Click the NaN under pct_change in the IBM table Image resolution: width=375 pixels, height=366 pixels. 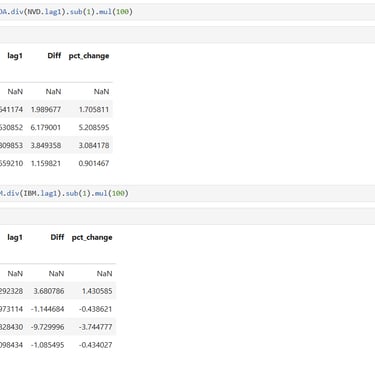(x=104, y=273)
